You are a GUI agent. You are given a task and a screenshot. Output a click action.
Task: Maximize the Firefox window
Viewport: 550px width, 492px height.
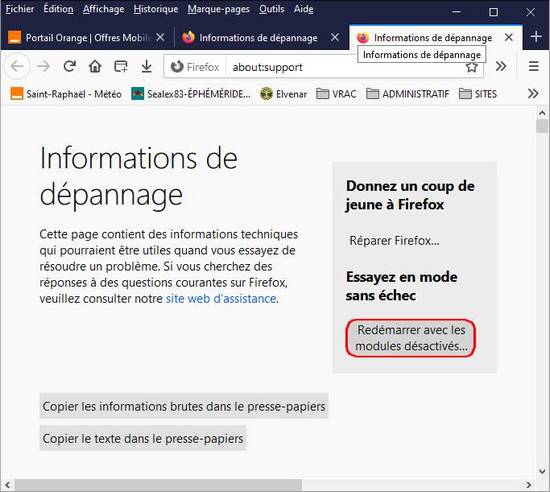(x=493, y=12)
